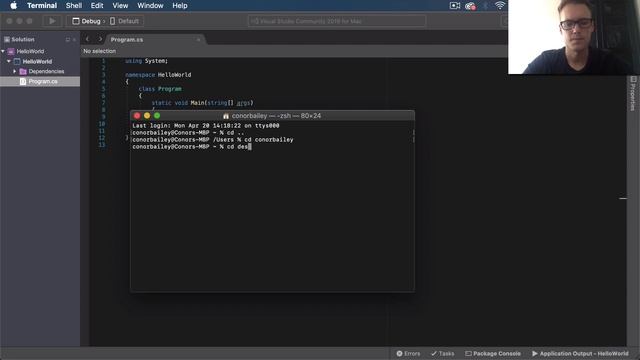The width and height of the screenshot is (640, 360).
Task: Run the project with the play button
Action: coord(52,21)
